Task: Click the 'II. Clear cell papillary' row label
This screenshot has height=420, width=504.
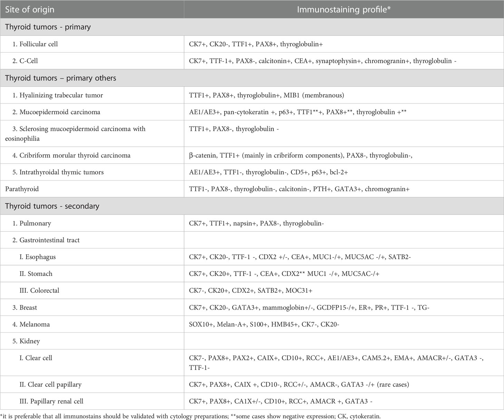Action: click(50, 384)
